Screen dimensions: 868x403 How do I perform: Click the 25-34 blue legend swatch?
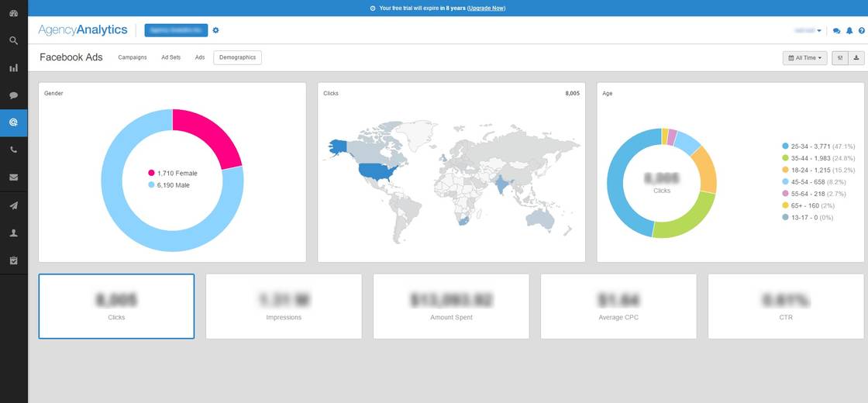point(785,146)
